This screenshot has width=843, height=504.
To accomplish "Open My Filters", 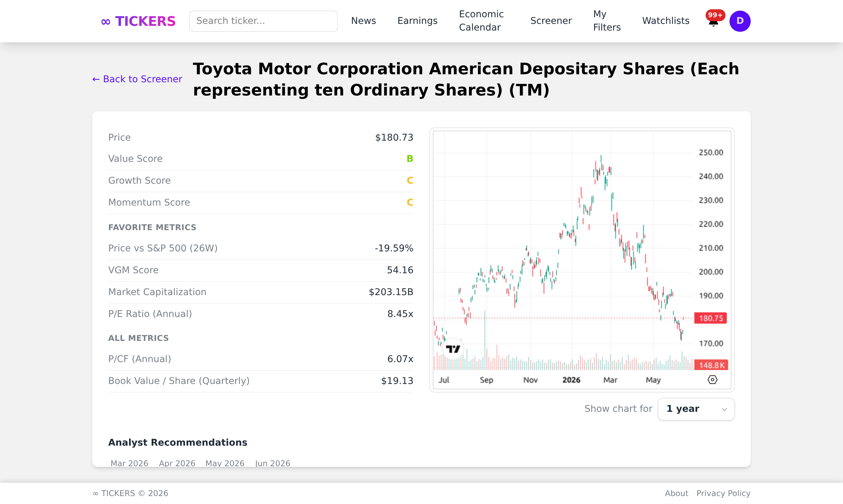I will [607, 21].
